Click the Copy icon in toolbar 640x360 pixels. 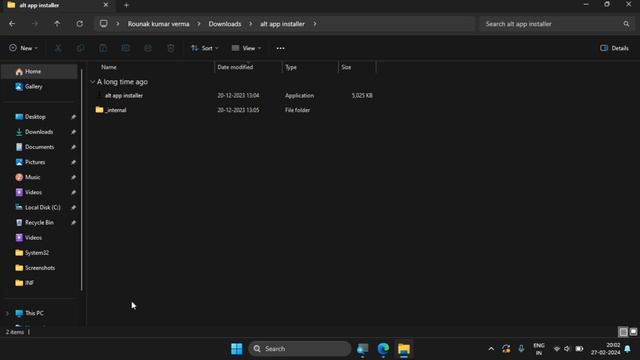(x=80, y=48)
